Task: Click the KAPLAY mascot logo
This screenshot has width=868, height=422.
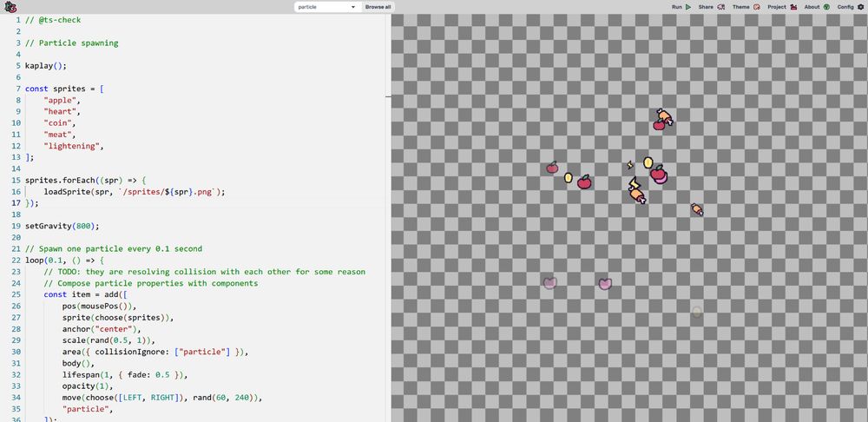Action: [10, 7]
